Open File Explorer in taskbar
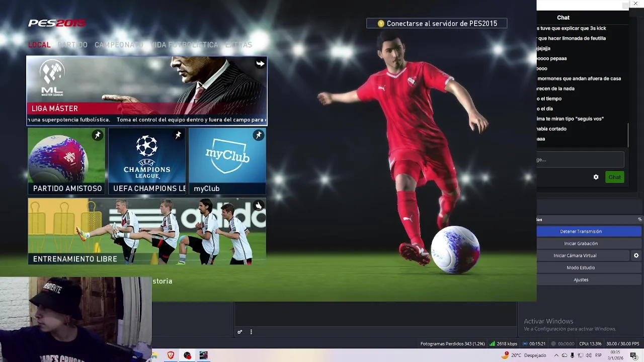 click(x=154, y=355)
